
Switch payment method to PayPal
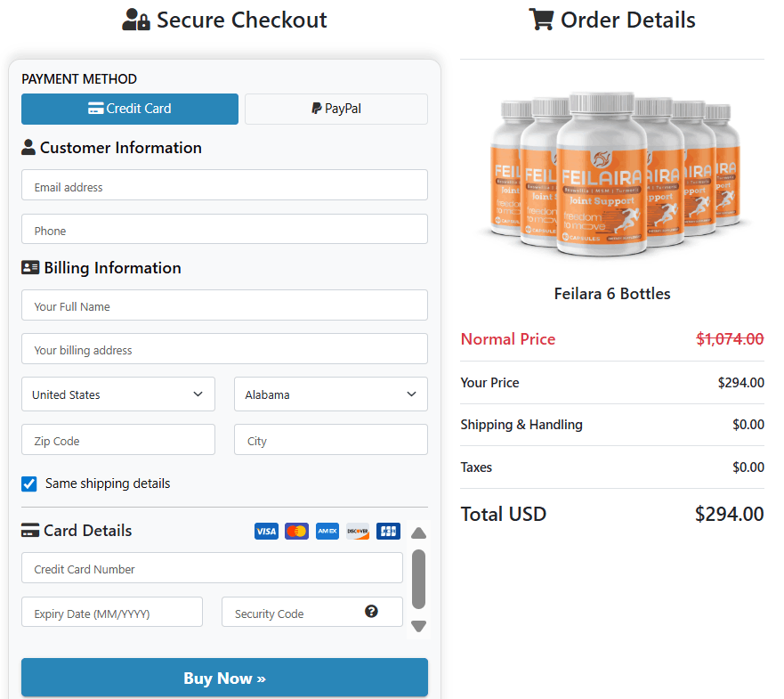tap(335, 109)
